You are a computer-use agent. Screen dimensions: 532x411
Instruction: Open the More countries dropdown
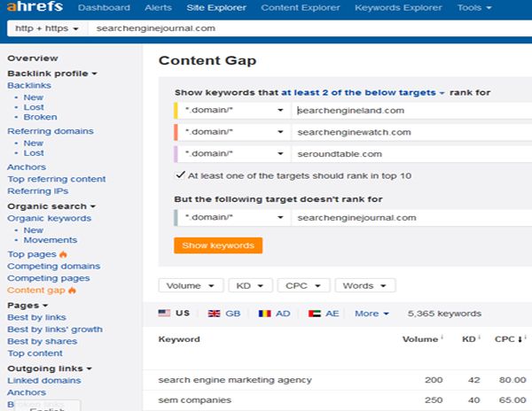372,314
